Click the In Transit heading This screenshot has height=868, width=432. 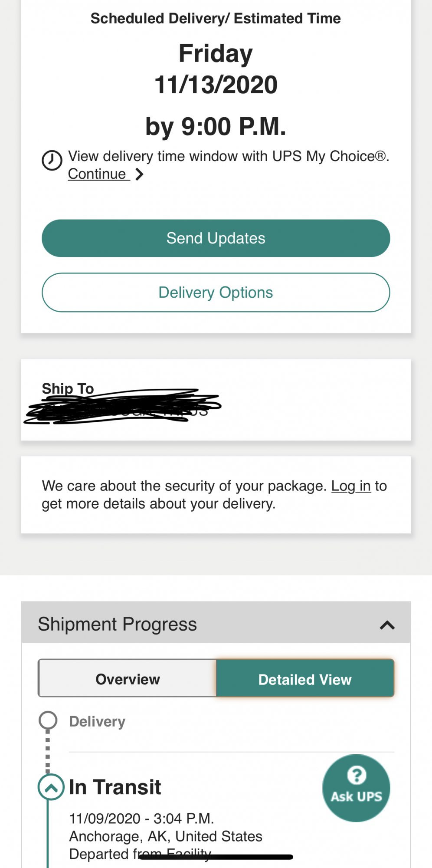click(115, 787)
